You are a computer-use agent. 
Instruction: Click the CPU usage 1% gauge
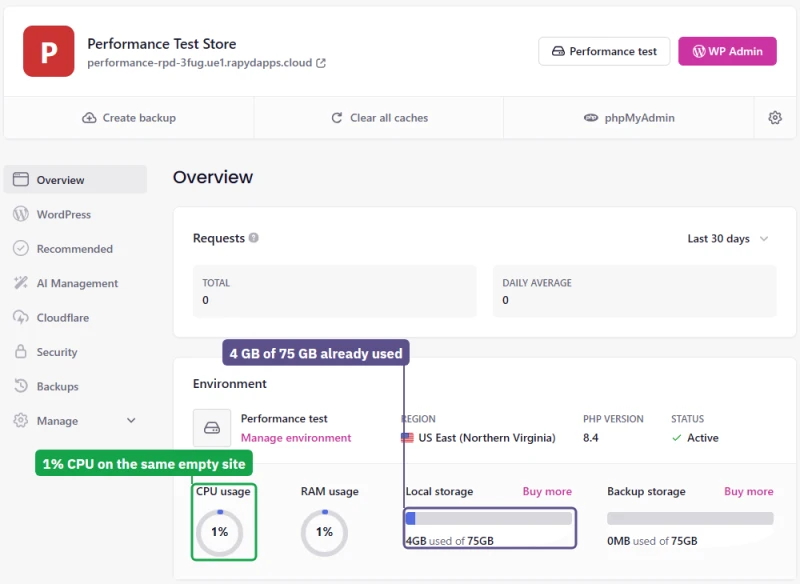[x=219, y=532]
